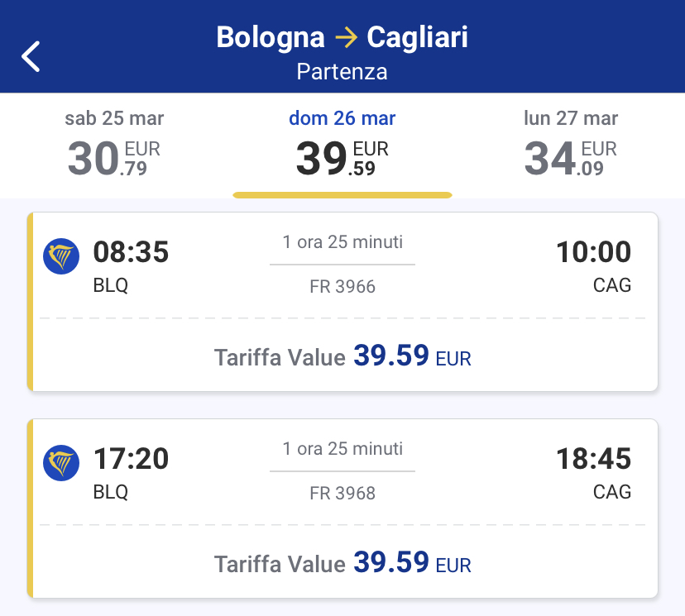
Task: Tap the back arrow in the header
Action: tap(31, 56)
